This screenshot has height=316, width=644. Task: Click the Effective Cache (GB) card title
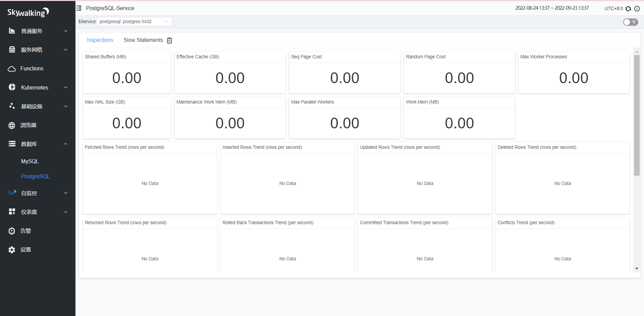click(198, 57)
